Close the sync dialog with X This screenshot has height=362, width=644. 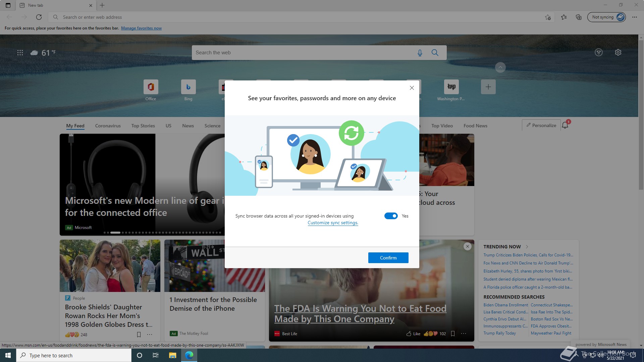[x=412, y=88]
